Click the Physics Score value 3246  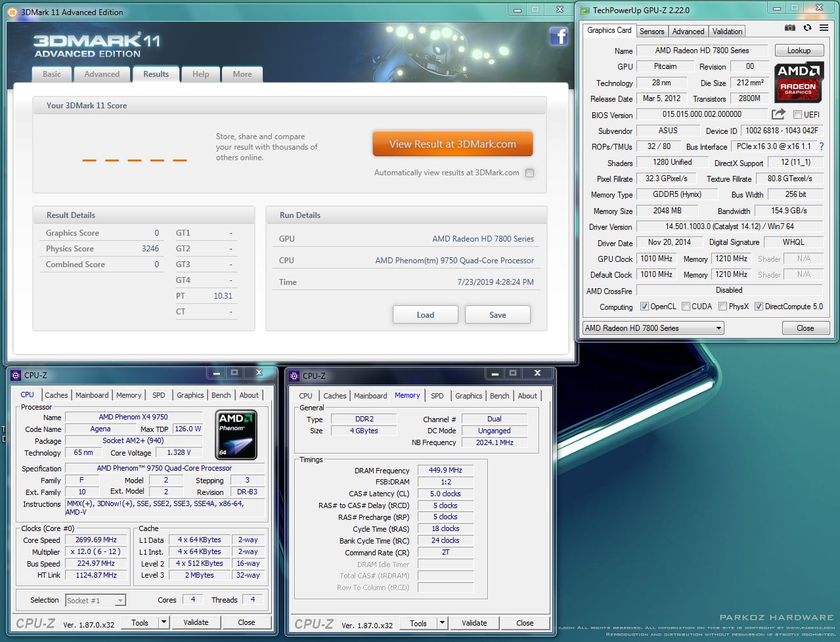(x=150, y=249)
